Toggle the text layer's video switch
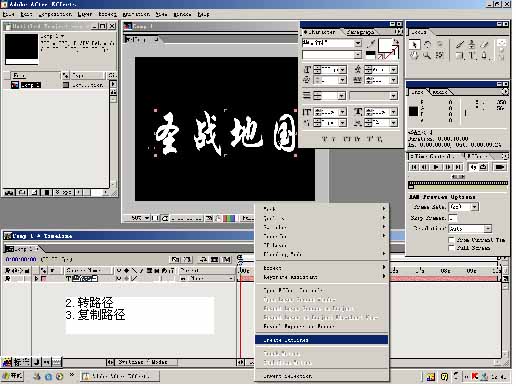 click(7, 278)
